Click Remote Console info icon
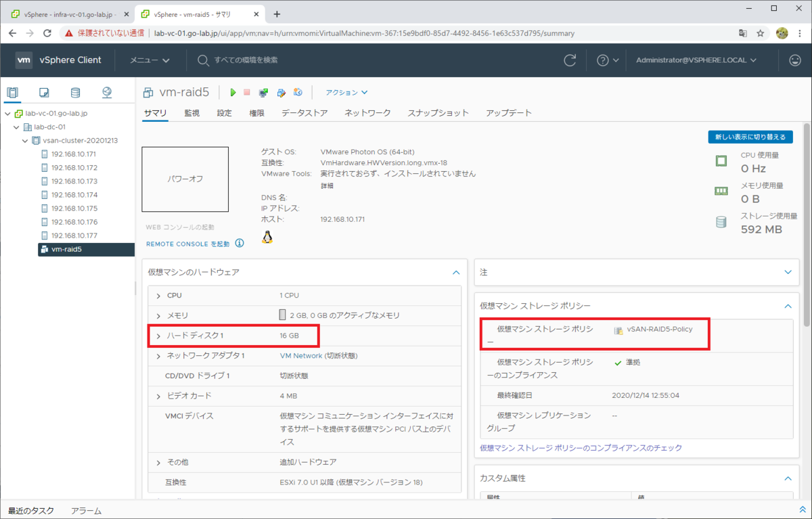812x519 pixels. click(x=240, y=244)
